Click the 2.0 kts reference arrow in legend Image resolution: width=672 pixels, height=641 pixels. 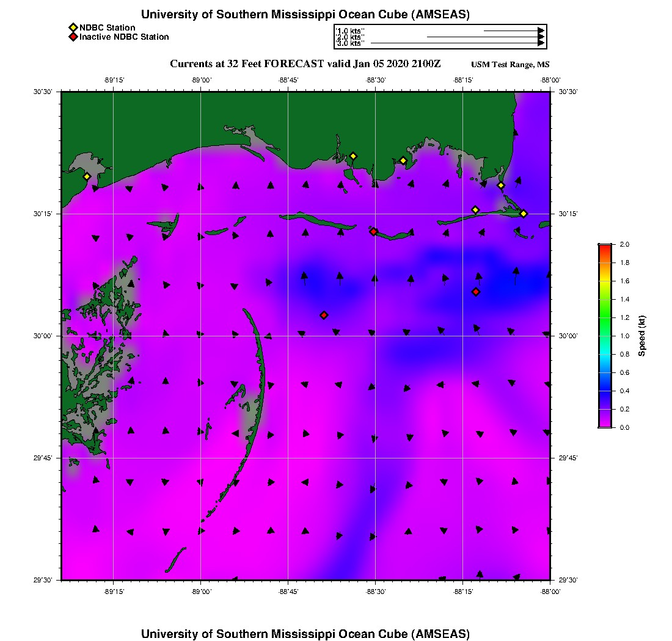[486, 37]
